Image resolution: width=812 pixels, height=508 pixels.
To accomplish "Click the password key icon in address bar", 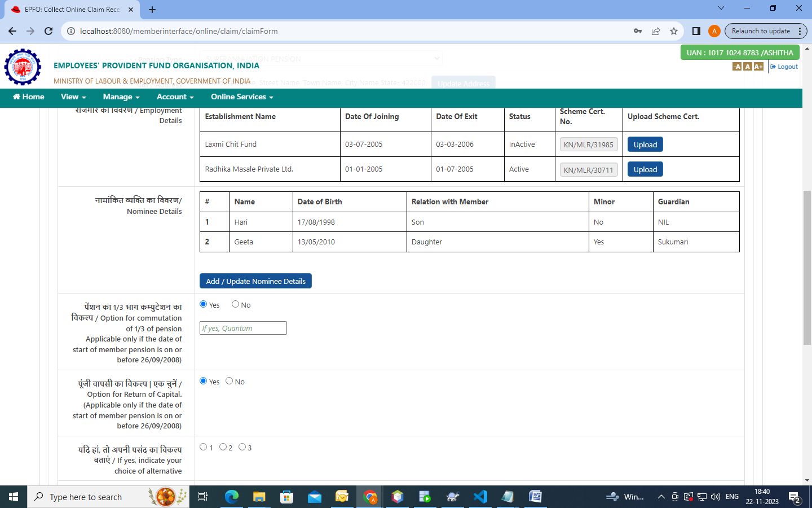I will (638, 31).
